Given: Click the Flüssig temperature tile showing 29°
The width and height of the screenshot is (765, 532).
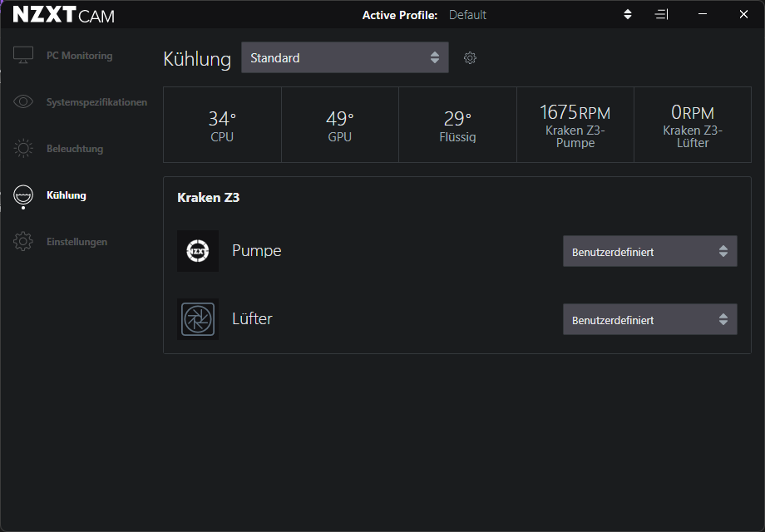Looking at the screenshot, I should coord(457,125).
